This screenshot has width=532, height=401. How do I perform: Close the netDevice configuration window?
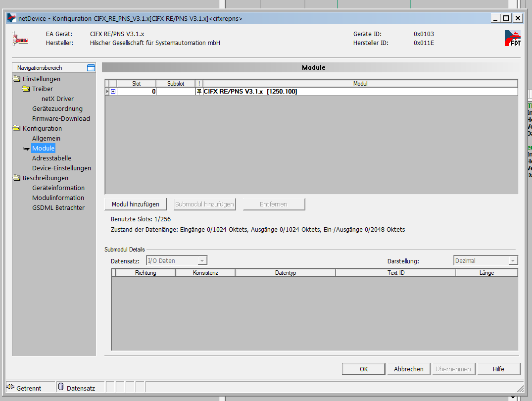click(x=518, y=18)
